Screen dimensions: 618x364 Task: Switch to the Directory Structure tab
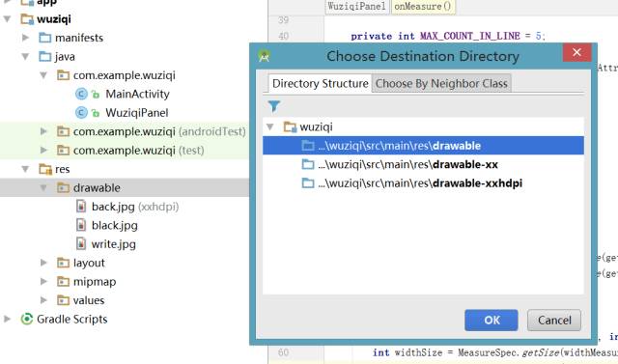click(x=320, y=83)
